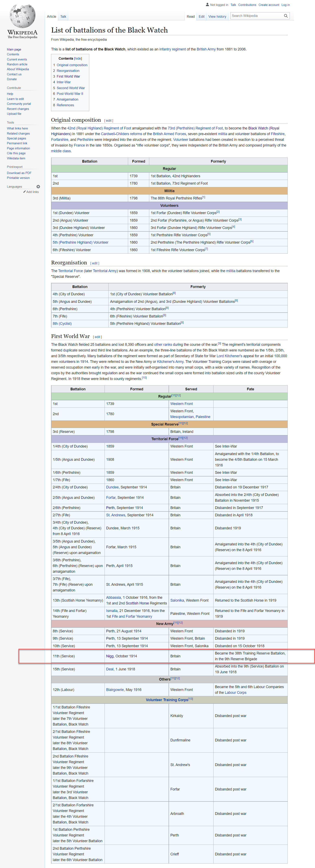This screenshot has width=315, height=868.
Task: Select the Edit tab
Action: point(201,16)
